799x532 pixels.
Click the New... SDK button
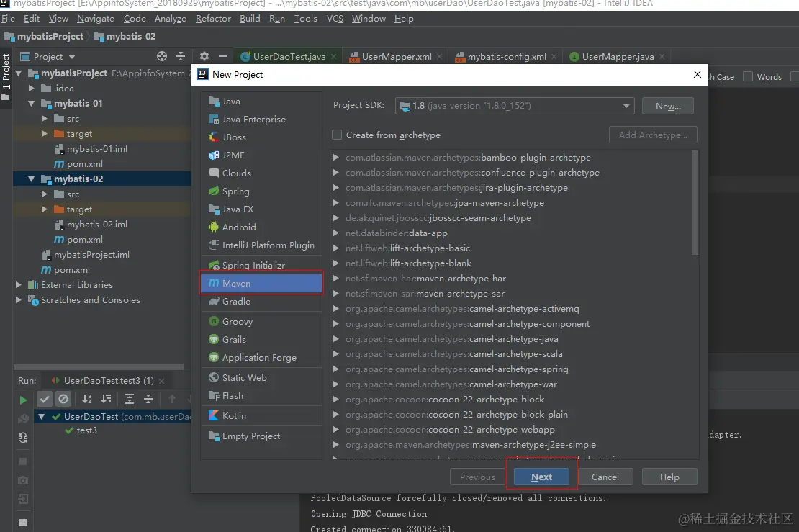pos(668,106)
